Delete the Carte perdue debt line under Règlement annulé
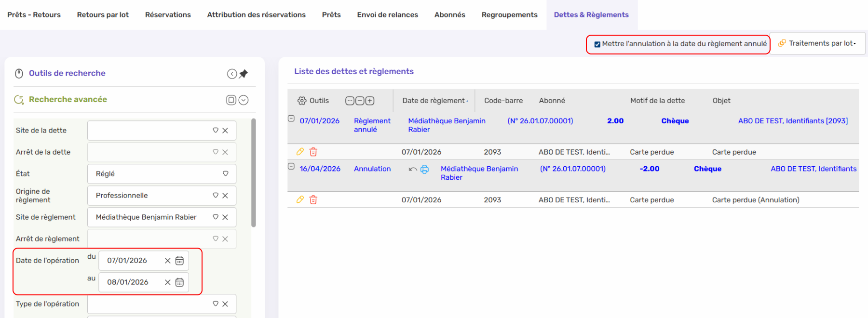 click(x=313, y=152)
